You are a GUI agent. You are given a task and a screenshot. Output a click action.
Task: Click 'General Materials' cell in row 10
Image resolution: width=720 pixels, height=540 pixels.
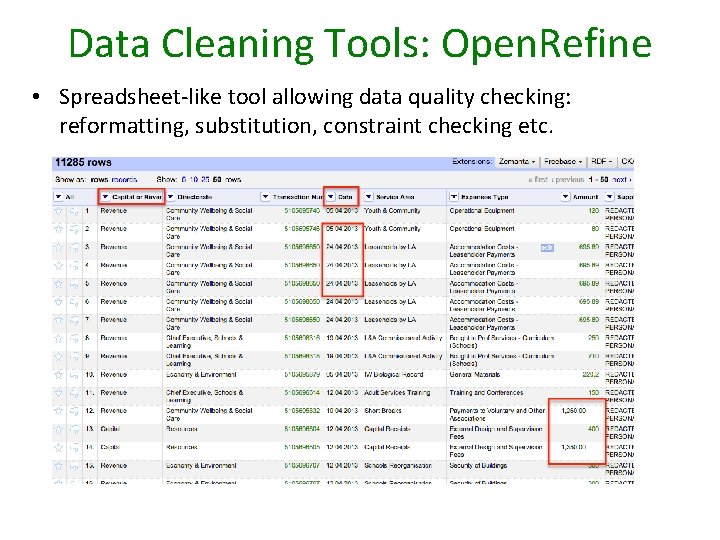(475, 375)
